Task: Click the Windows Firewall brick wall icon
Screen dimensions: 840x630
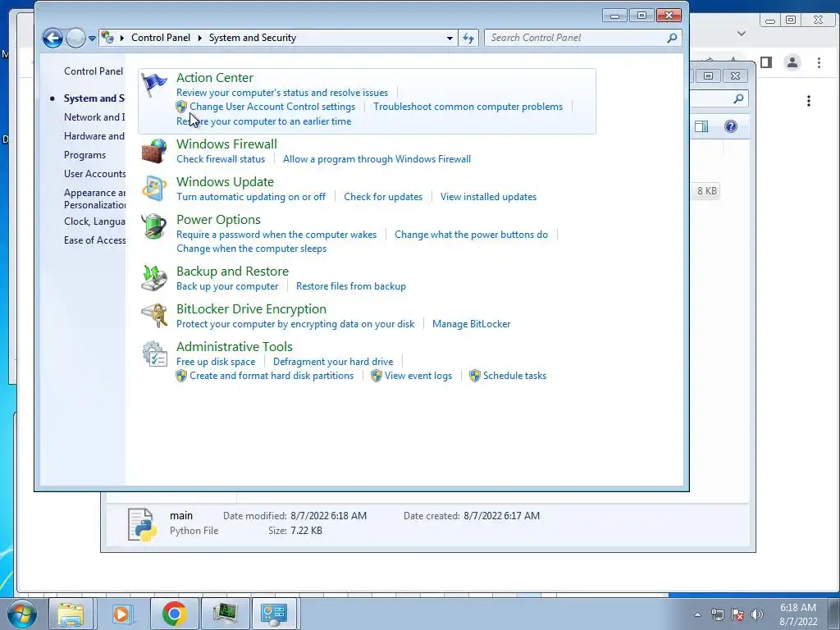Action: tap(154, 151)
